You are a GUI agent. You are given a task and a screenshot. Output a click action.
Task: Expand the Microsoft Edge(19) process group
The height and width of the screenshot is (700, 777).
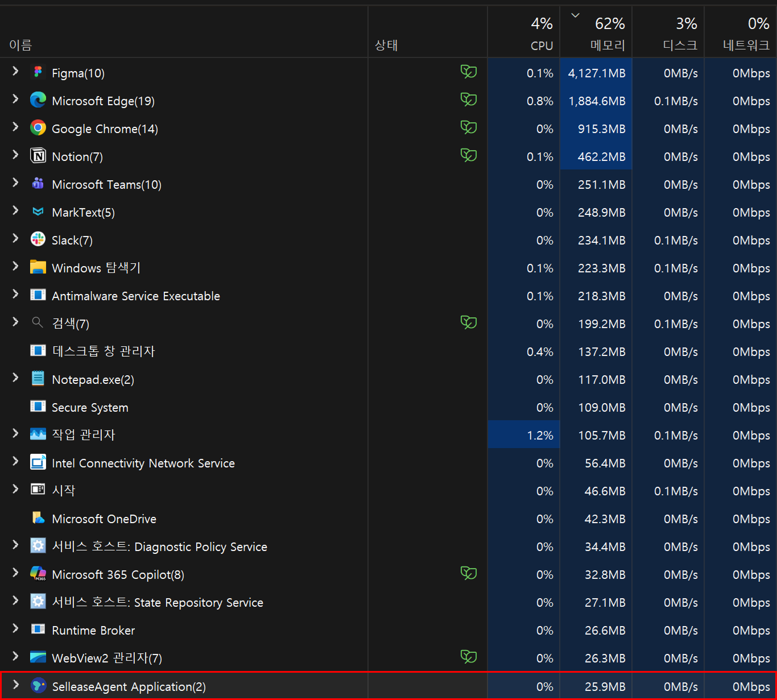pos(15,99)
